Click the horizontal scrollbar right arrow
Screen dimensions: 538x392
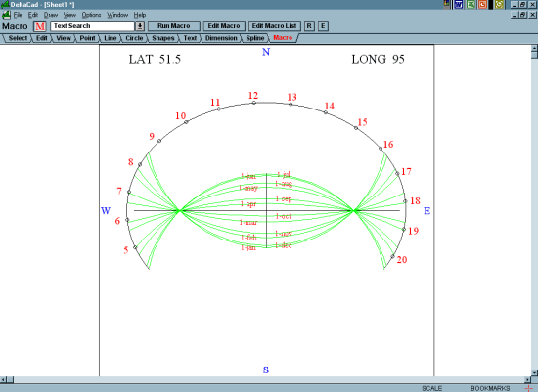[527, 379]
